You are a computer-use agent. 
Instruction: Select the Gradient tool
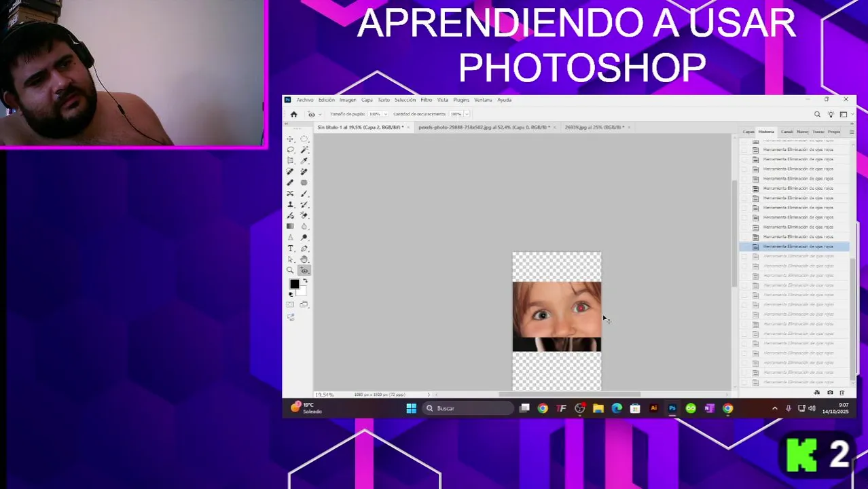(x=291, y=225)
